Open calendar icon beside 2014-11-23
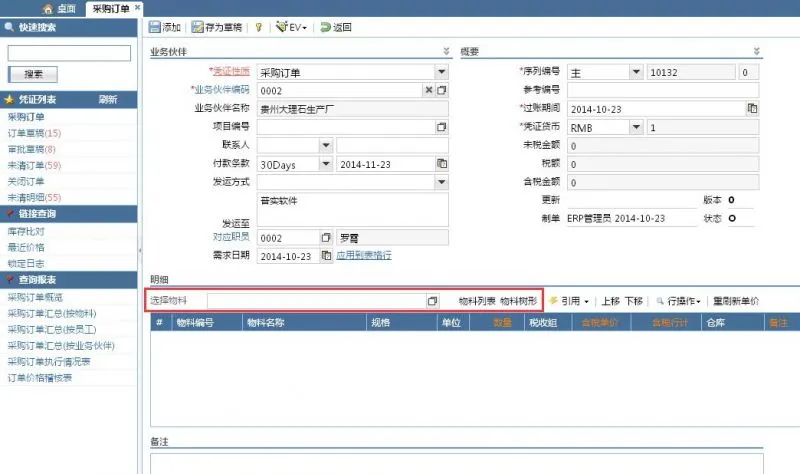 pos(442,164)
